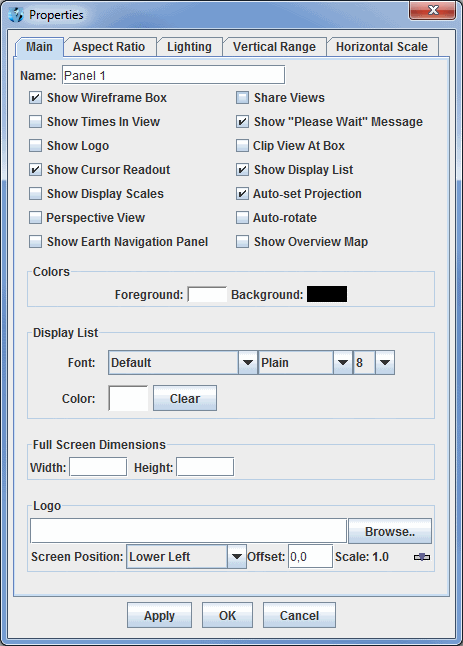Click the Properties window globe icon
The image size is (463, 646).
click(x=16, y=15)
